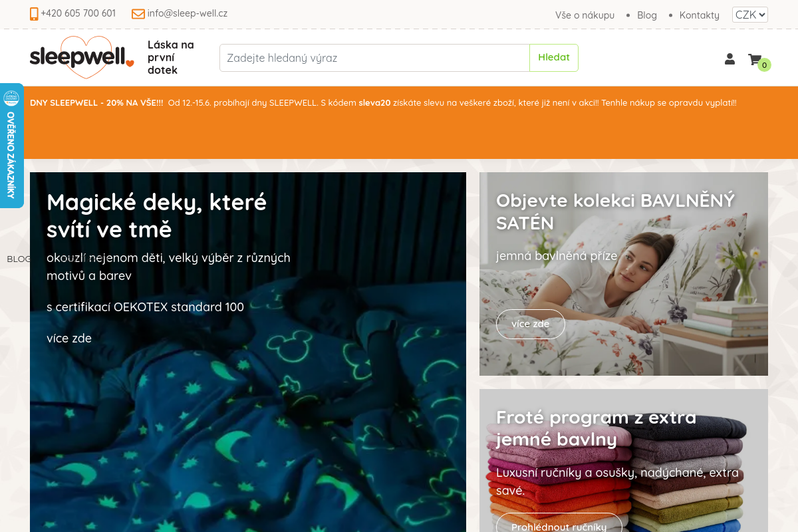Click the green cart count badge
Viewport: 798px width, 532px height.
(x=764, y=65)
